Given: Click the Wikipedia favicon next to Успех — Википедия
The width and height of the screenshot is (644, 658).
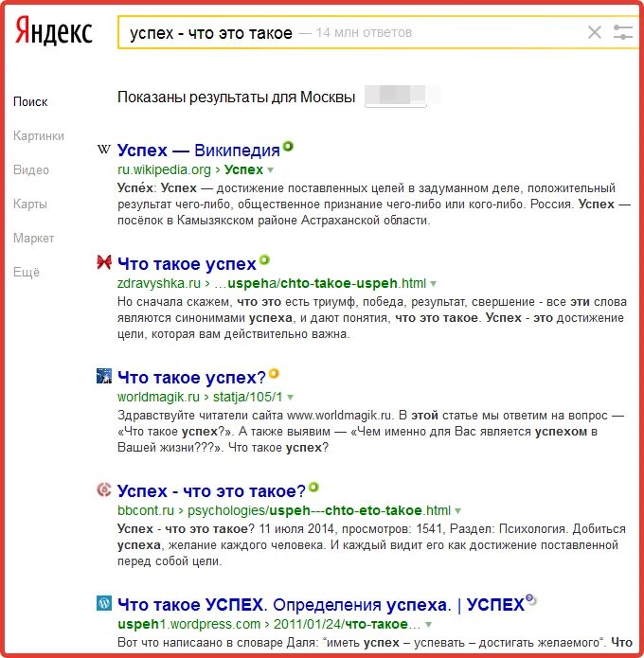Looking at the screenshot, I should click(x=103, y=149).
